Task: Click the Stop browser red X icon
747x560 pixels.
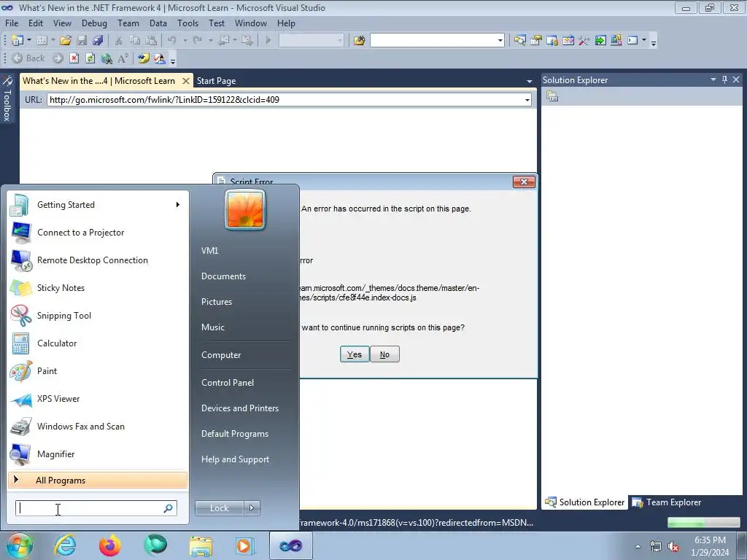Action: point(74,58)
